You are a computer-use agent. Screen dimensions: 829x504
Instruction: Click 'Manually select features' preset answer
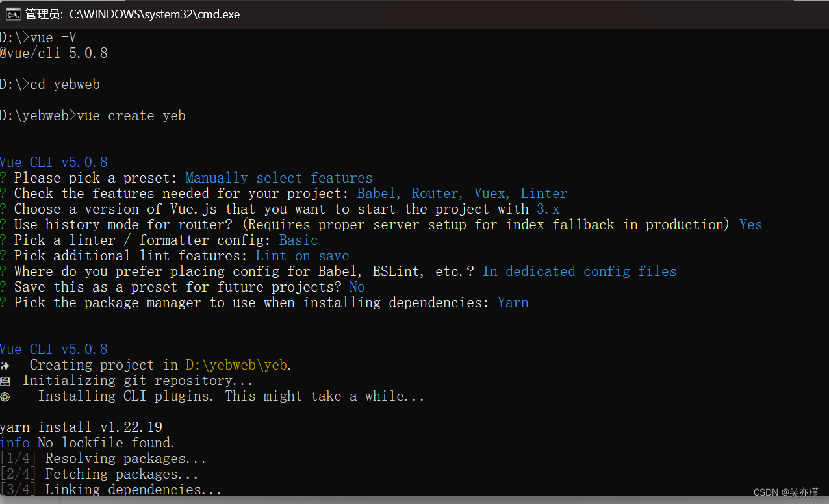tap(279, 178)
